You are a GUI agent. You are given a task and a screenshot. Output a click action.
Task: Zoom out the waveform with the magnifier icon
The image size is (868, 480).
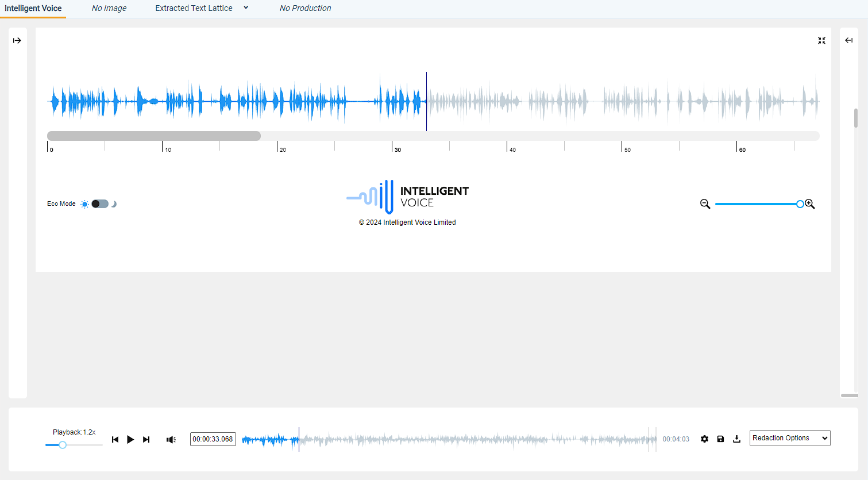click(705, 203)
